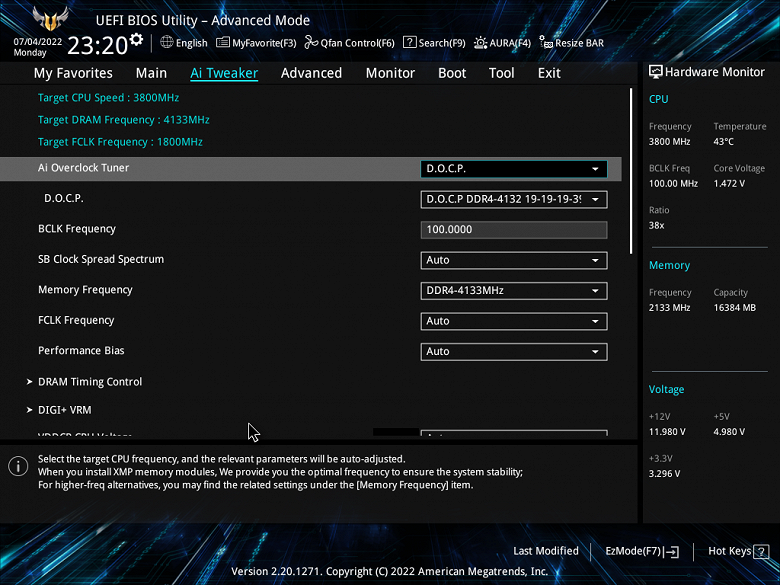Click the Search(F9) question mark icon
This screenshot has height=585, width=780.
pos(409,43)
